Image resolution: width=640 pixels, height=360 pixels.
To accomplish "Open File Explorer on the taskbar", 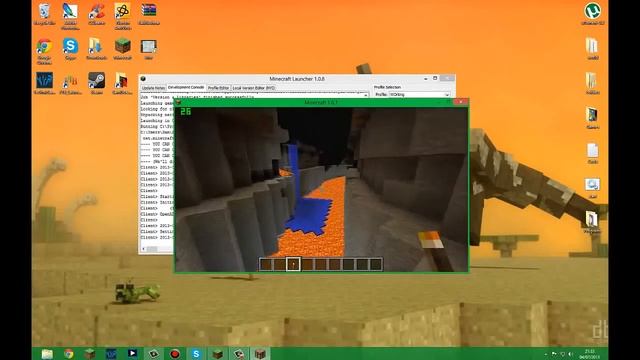I will click(x=47, y=353).
